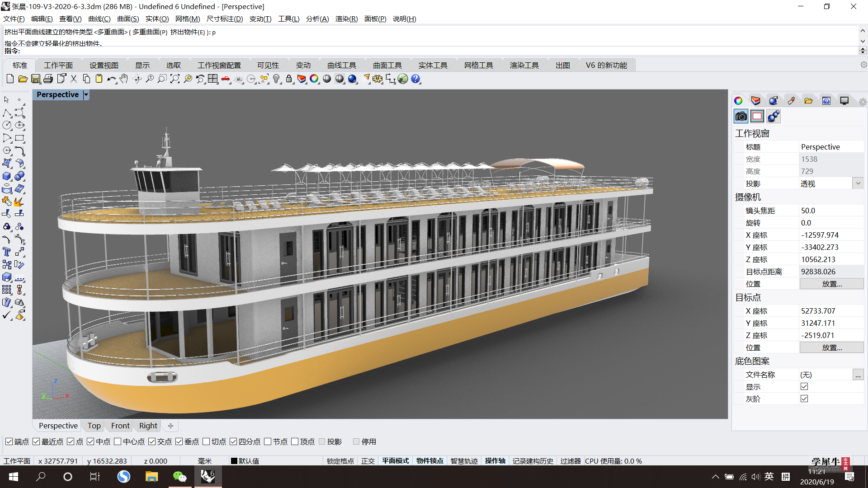Click the glossy blue Render sphere icon
The height and width of the screenshot is (488, 868).
pos(352,79)
